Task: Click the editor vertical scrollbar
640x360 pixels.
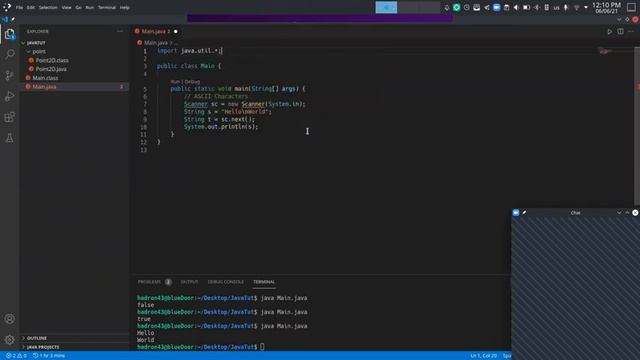Action: coord(637,126)
